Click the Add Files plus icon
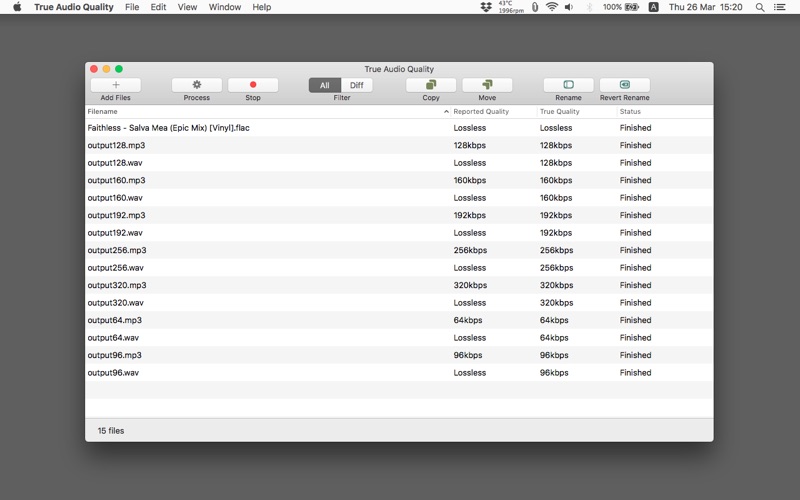Image resolution: width=800 pixels, height=500 pixels. [x=116, y=85]
